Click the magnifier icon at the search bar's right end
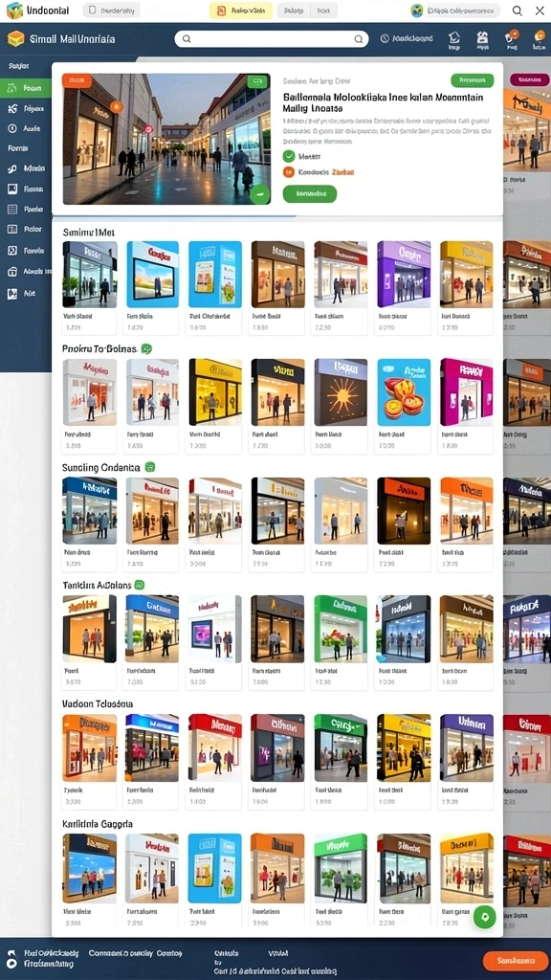Viewport: 551px width, 980px height. coord(359,38)
